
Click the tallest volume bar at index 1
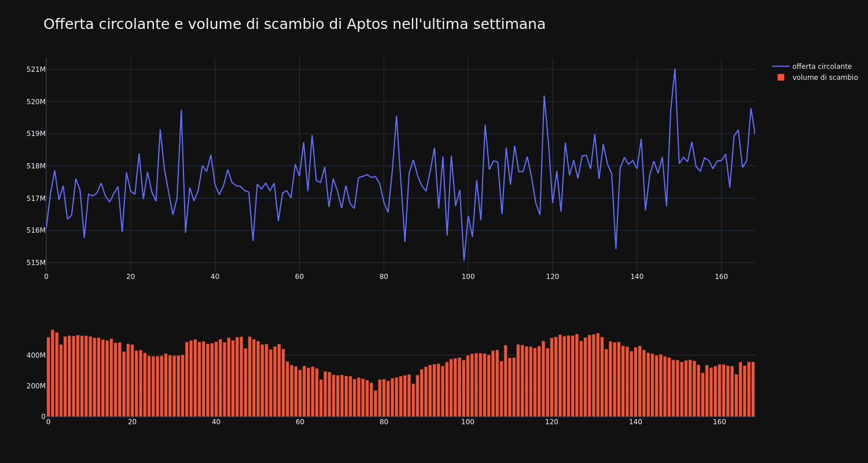click(x=53, y=373)
